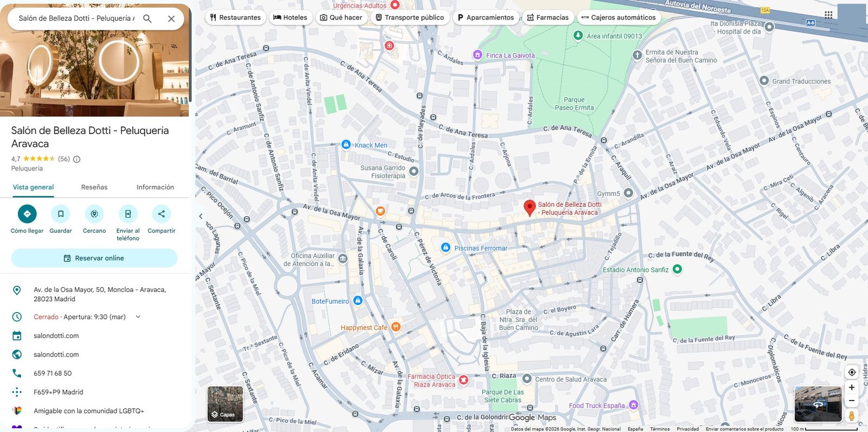The image size is (868, 432).
Task: Click Oficina Auxiliar de Atención marker
Action: coord(343,259)
